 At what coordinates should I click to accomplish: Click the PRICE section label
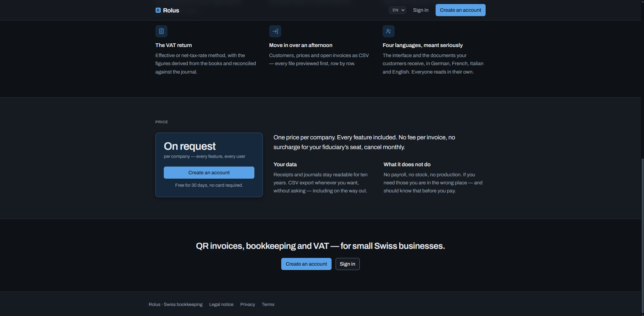(161, 122)
